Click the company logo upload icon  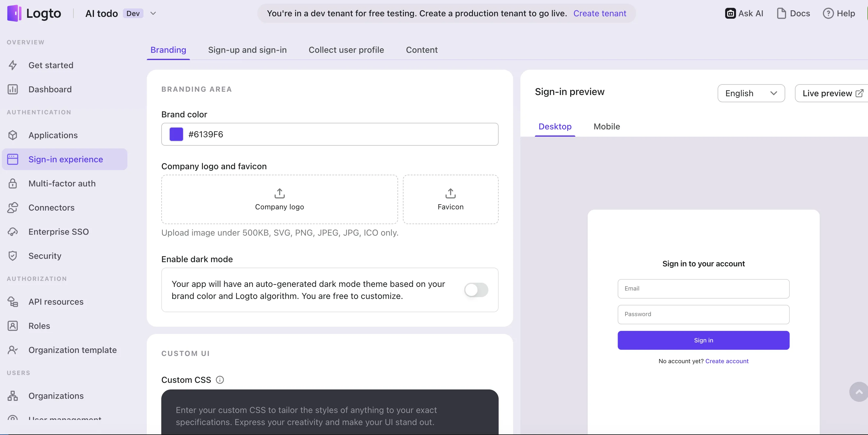click(x=279, y=194)
